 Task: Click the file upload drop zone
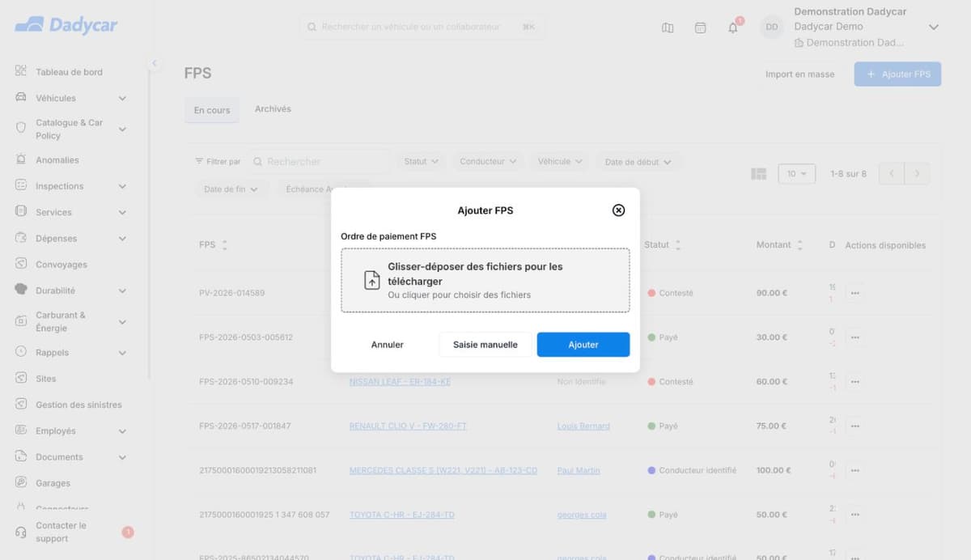click(x=485, y=280)
